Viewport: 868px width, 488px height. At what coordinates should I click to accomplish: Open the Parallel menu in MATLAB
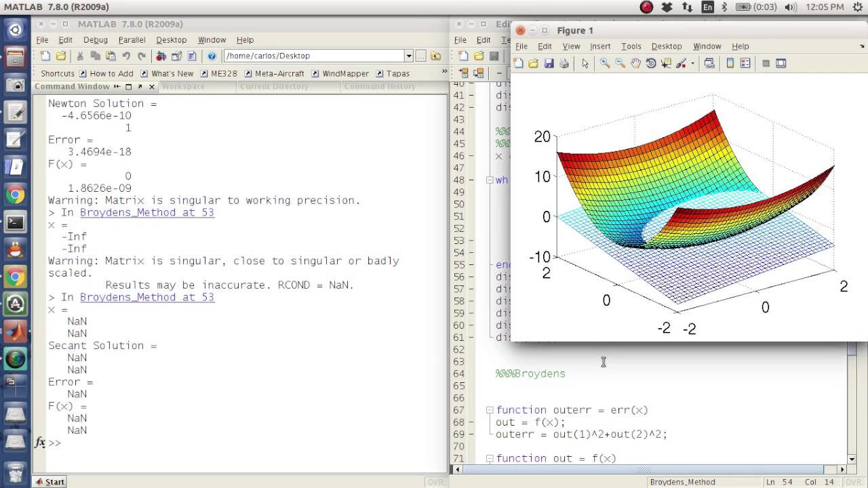coord(132,40)
